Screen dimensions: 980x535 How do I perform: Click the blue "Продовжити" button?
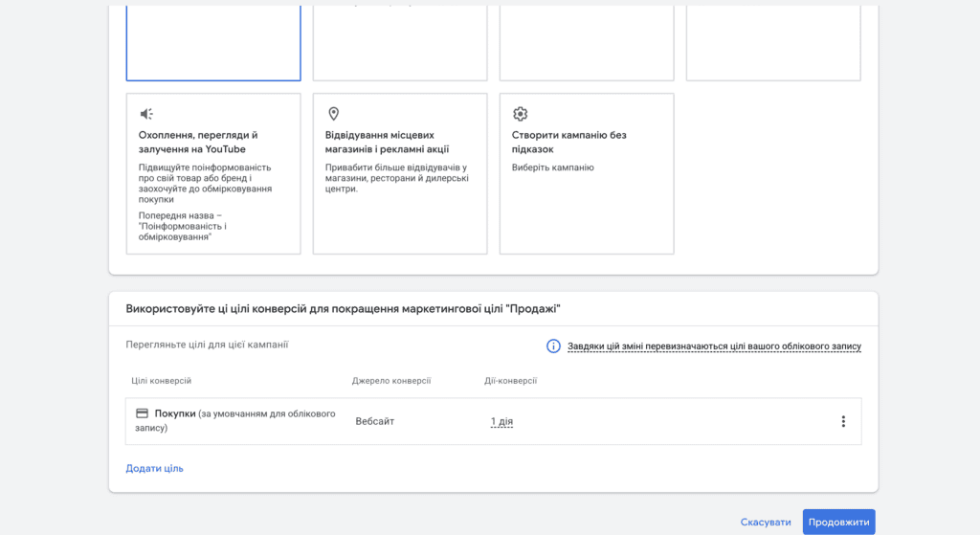click(x=838, y=522)
